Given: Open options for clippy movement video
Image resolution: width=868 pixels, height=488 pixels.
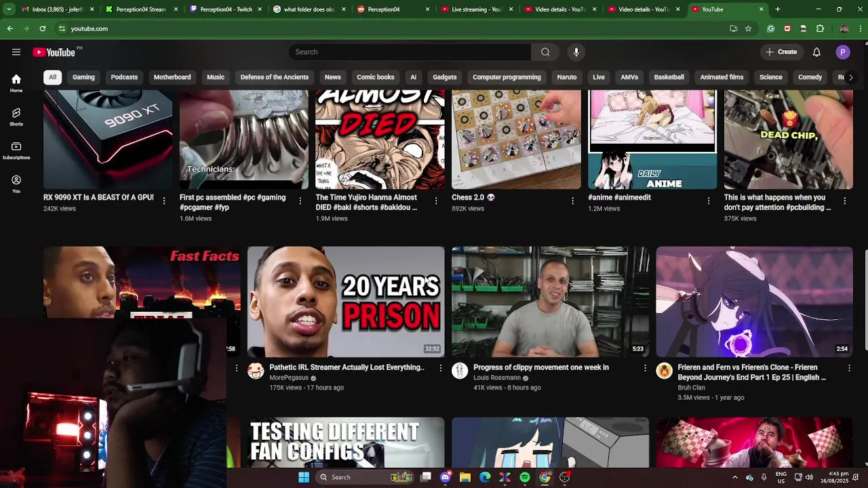Looking at the screenshot, I should [x=645, y=368].
